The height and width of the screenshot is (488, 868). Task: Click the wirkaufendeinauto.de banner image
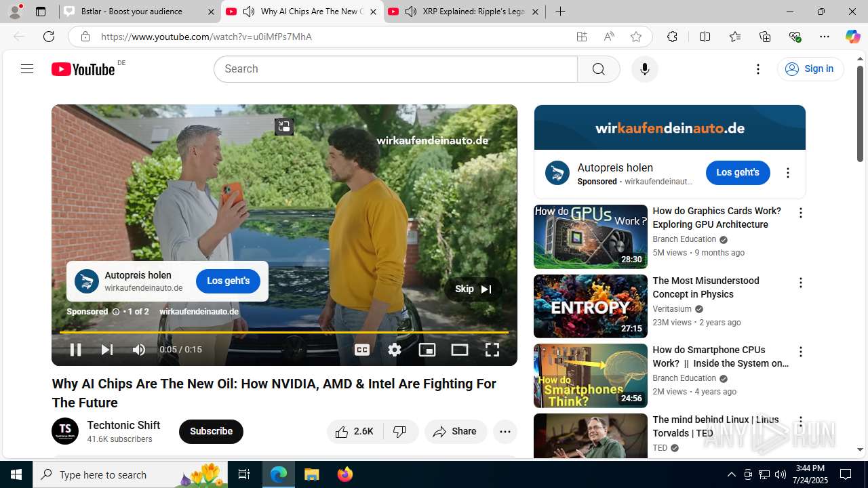670,127
